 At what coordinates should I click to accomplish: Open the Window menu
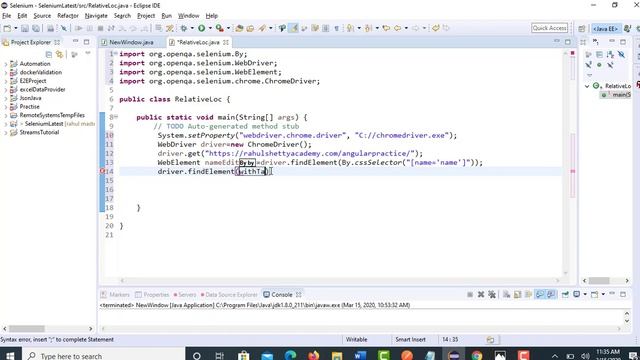(189, 16)
